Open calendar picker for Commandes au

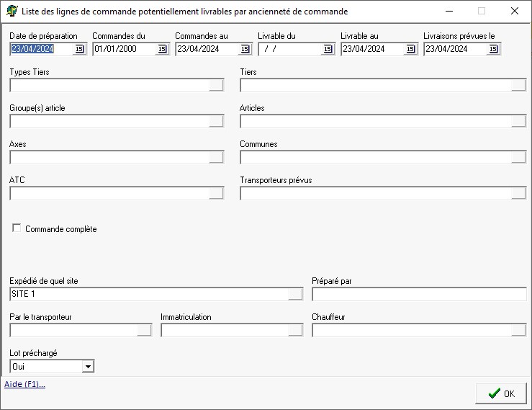click(245, 49)
